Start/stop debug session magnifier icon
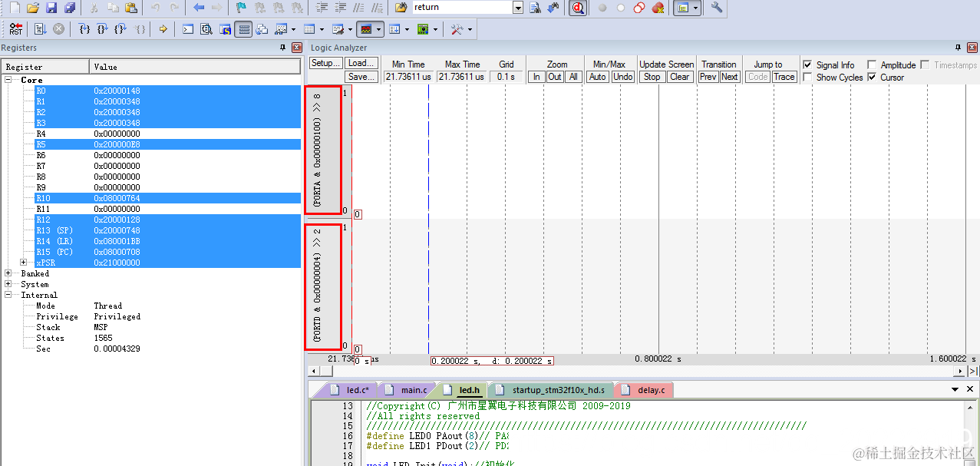 coord(578,8)
